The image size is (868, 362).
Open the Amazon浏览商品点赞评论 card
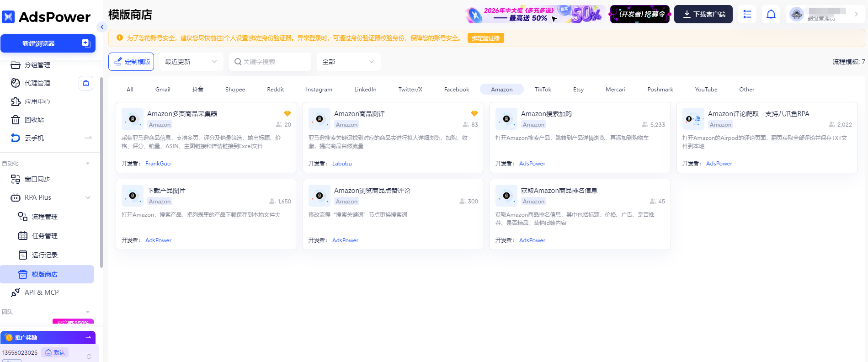pyautogui.click(x=393, y=214)
